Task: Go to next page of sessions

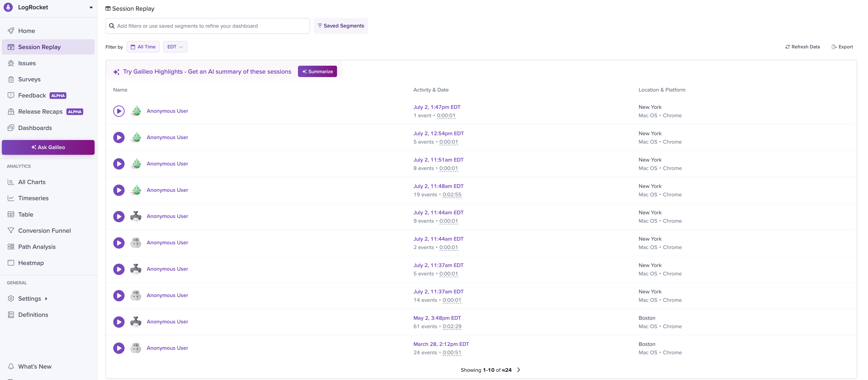Action: pos(519,370)
